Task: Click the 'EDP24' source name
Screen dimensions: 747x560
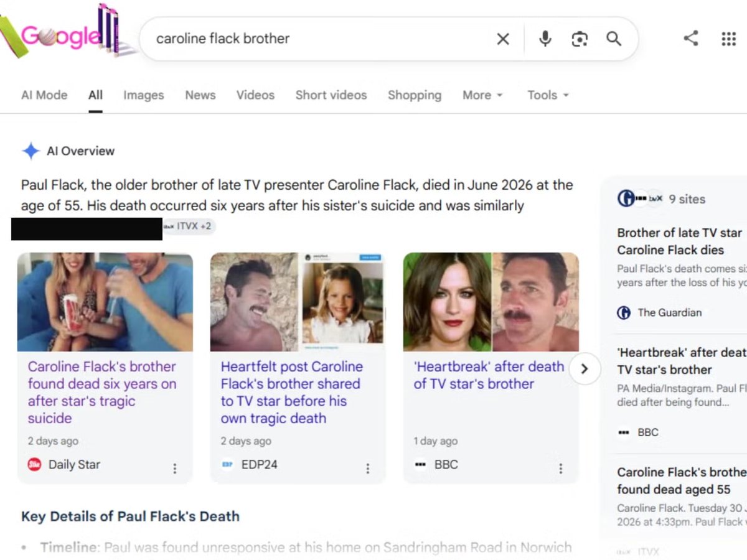Action: tap(260, 464)
